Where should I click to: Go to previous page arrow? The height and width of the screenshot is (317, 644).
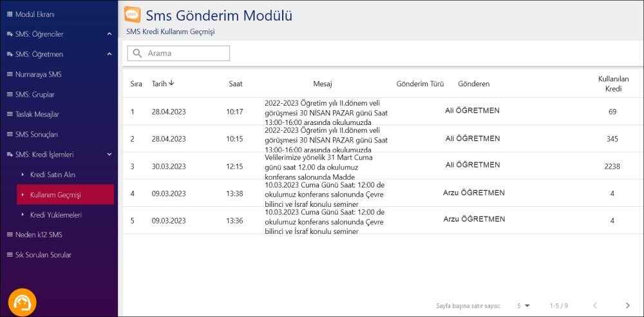pos(595,305)
